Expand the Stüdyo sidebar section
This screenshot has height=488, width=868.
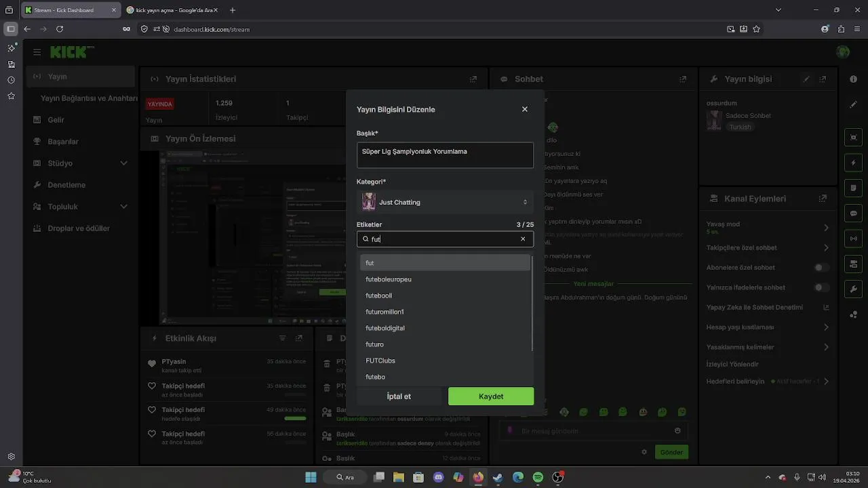point(80,163)
